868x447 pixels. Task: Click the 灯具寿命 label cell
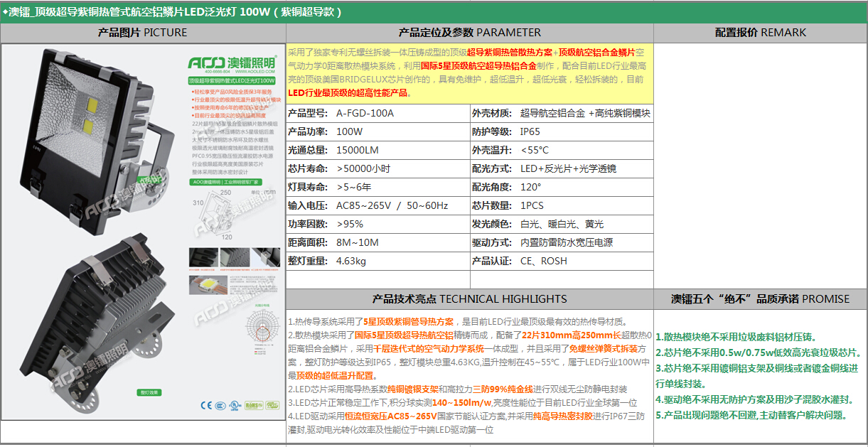coord(308,188)
